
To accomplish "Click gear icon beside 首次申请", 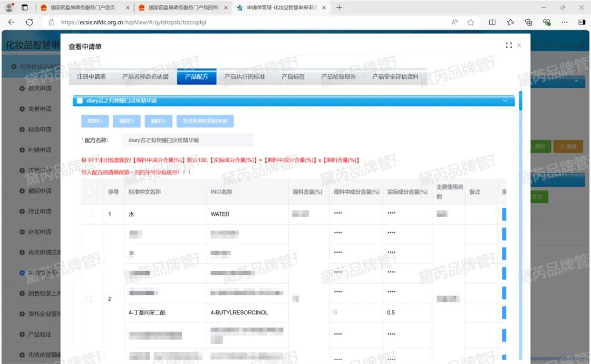I will [x=22, y=88].
